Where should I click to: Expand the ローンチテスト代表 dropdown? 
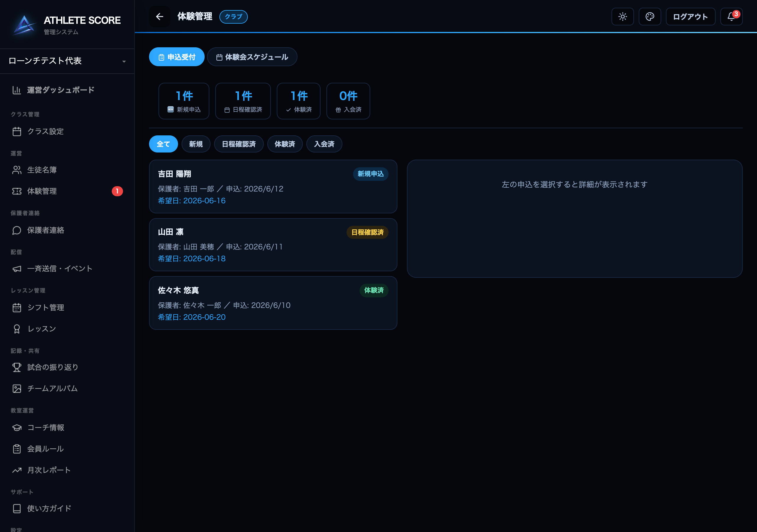coord(67,61)
